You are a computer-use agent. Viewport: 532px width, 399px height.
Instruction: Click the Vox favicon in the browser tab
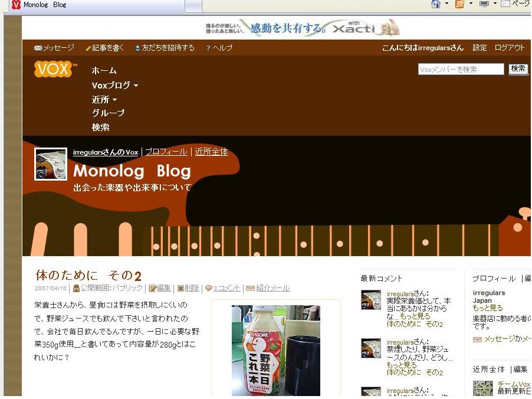click(x=16, y=4)
